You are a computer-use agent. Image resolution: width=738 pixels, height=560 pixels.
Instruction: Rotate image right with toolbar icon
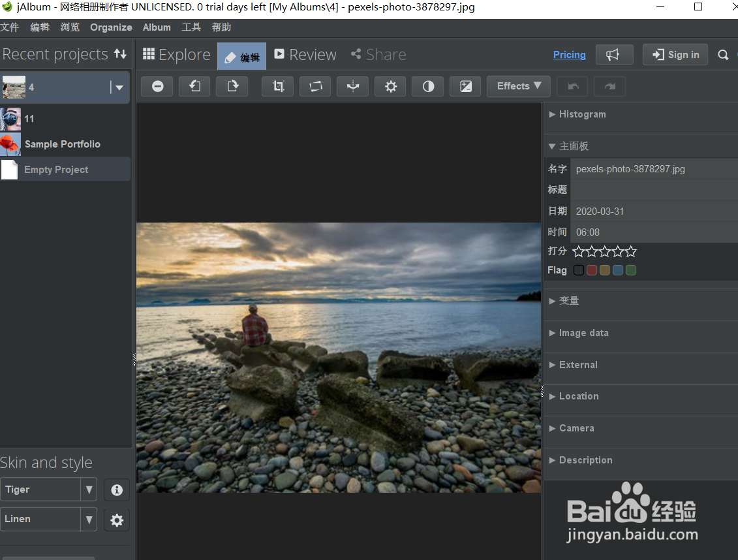point(232,87)
